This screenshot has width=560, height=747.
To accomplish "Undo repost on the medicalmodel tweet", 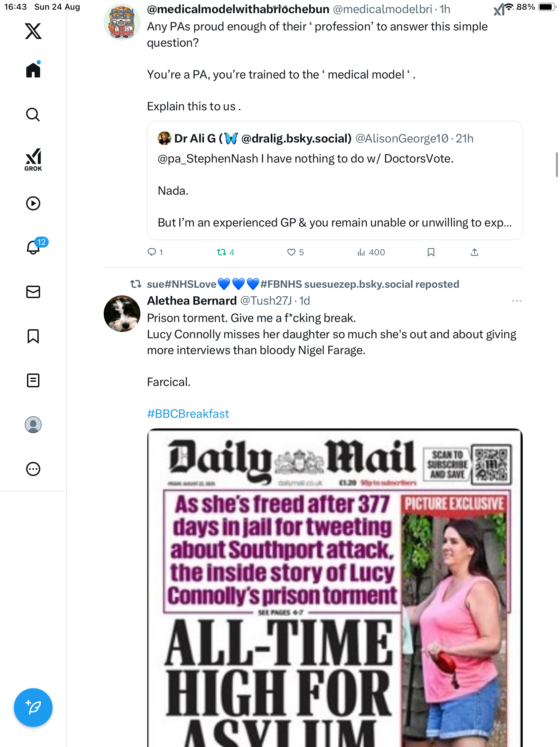I will point(222,252).
